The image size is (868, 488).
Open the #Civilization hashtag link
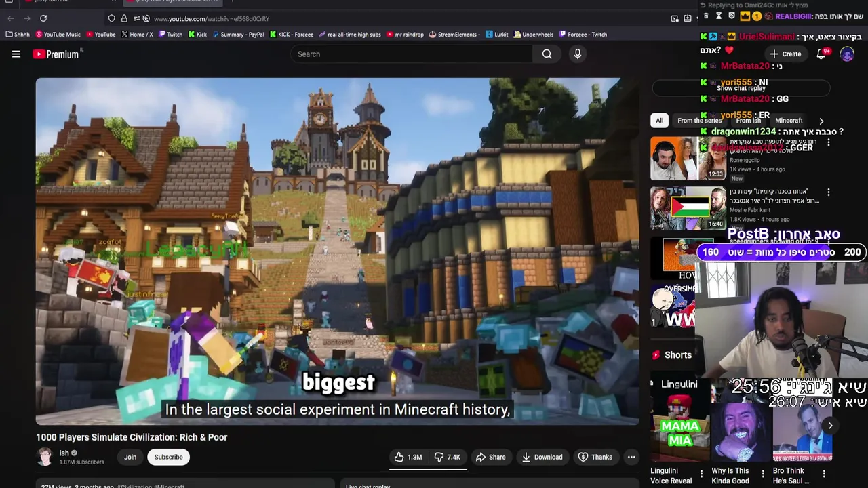(x=135, y=486)
